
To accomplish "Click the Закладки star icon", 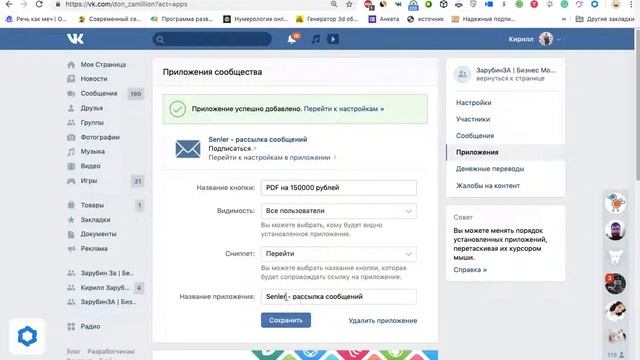I will click(71, 220).
